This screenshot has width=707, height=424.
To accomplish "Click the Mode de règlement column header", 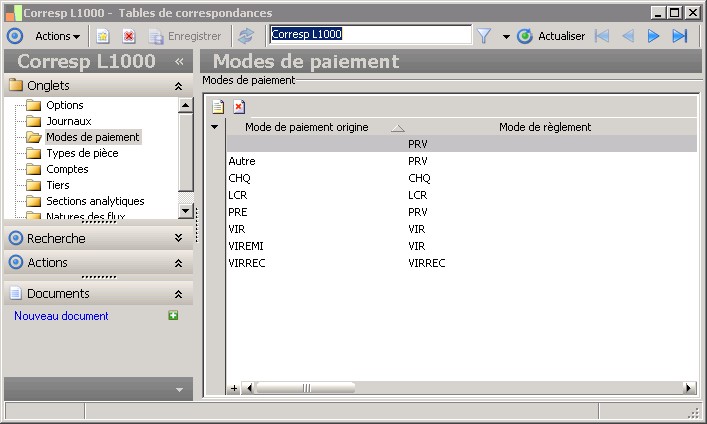I will (545, 127).
